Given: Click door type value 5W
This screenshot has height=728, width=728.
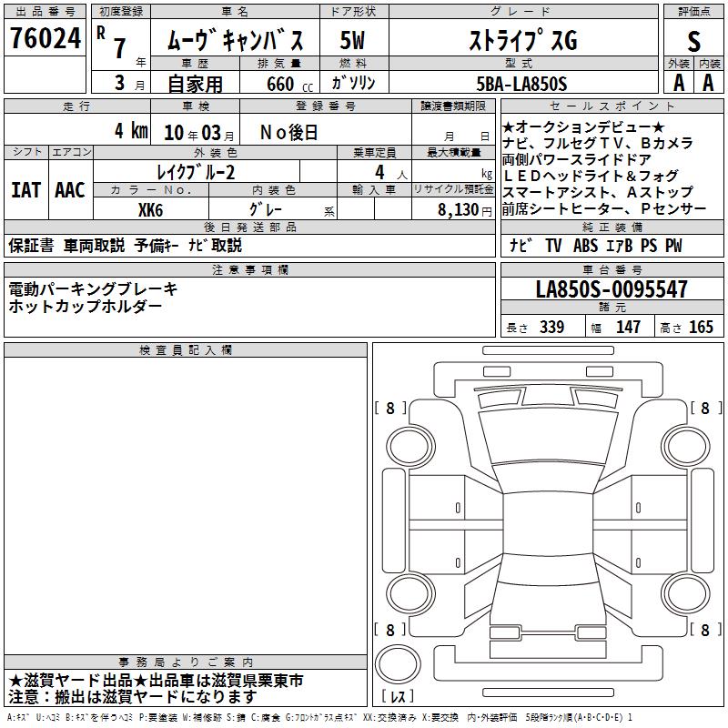Looking at the screenshot, I should (352, 40).
